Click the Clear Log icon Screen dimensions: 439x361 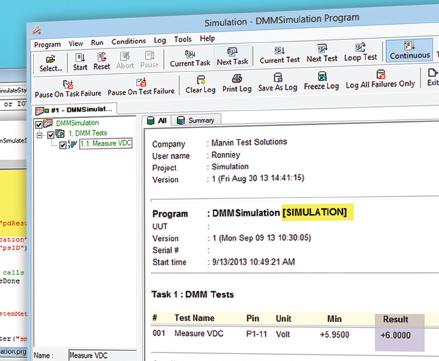pos(200,84)
